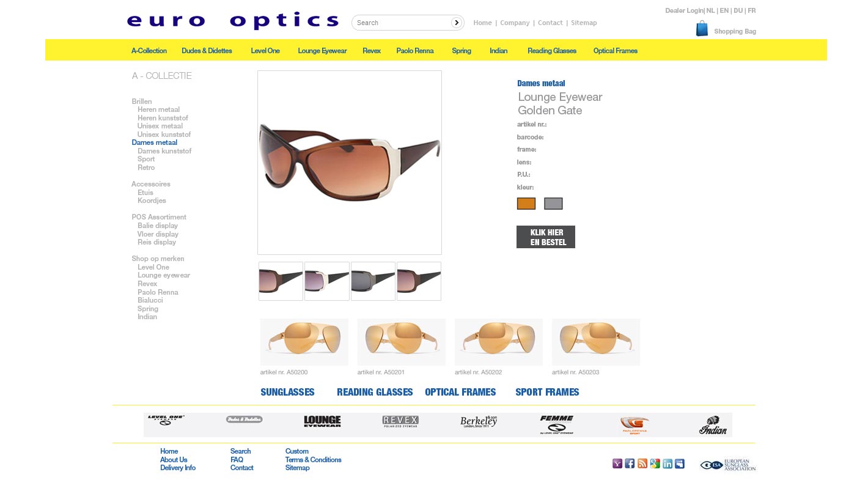
Task: Select Heren metaal in sidebar
Action: click(x=158, y=109)
